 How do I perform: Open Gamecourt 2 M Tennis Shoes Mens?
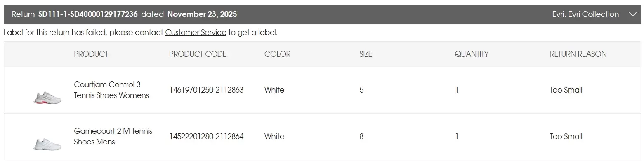[113, 136]
